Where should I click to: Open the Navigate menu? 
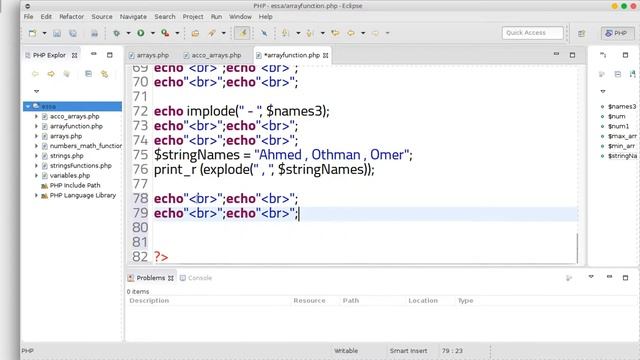pos(133,17)
